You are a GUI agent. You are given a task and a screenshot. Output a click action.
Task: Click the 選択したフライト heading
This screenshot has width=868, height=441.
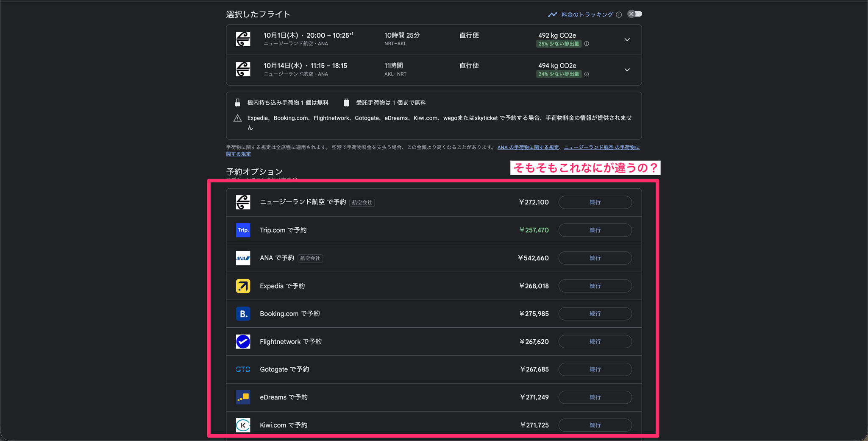click(258, 14)
